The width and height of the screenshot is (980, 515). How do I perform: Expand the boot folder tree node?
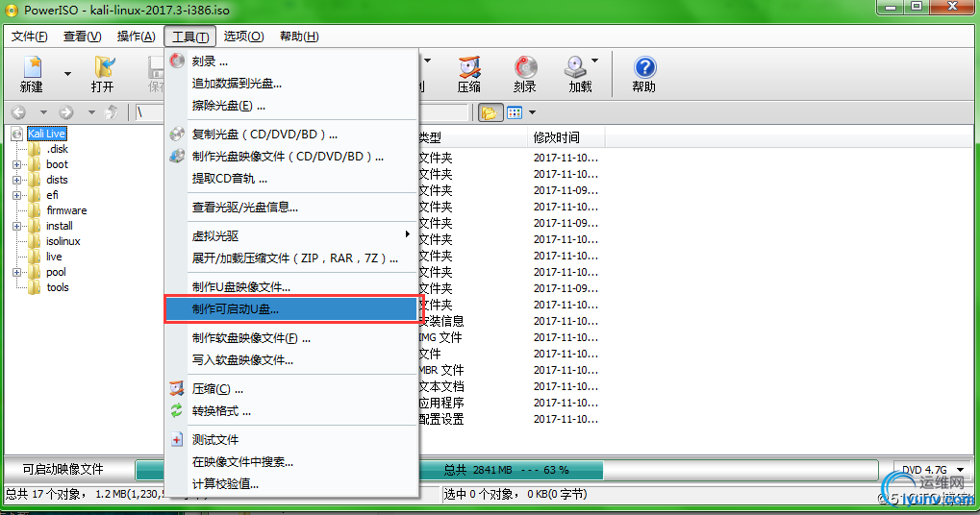(x=17, y=165)
